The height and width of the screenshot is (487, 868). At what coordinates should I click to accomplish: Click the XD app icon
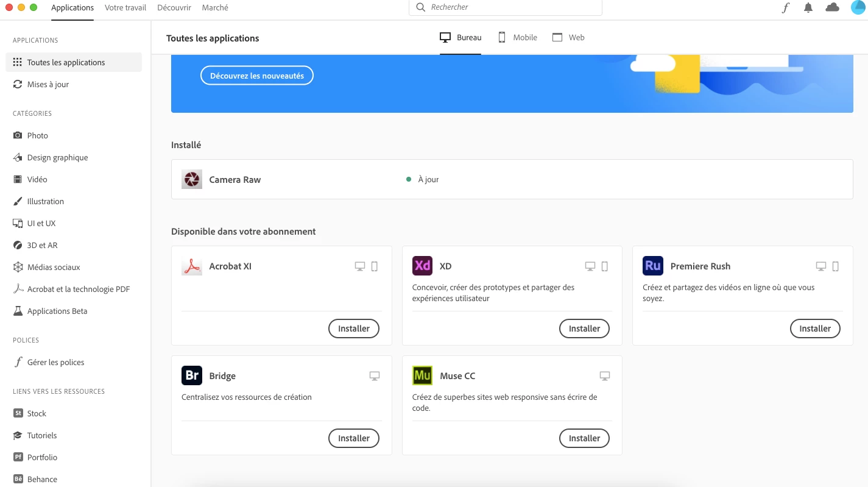(423, 266)
